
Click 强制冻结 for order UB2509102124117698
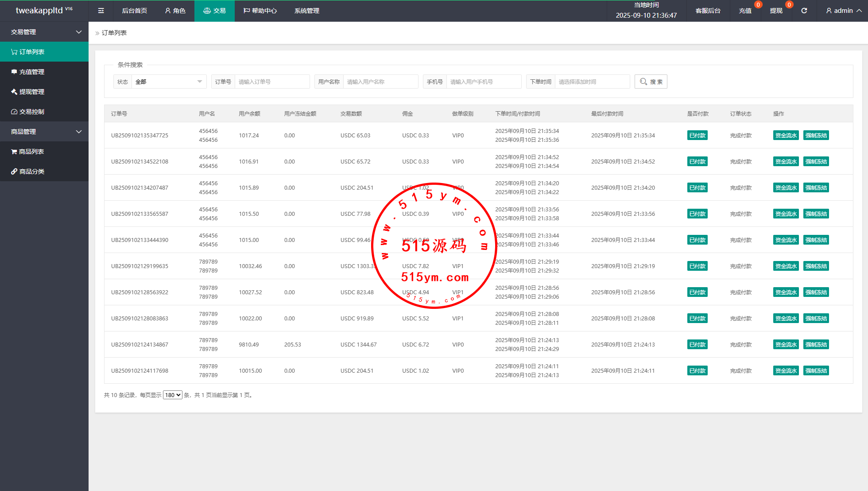click(816, 370)
